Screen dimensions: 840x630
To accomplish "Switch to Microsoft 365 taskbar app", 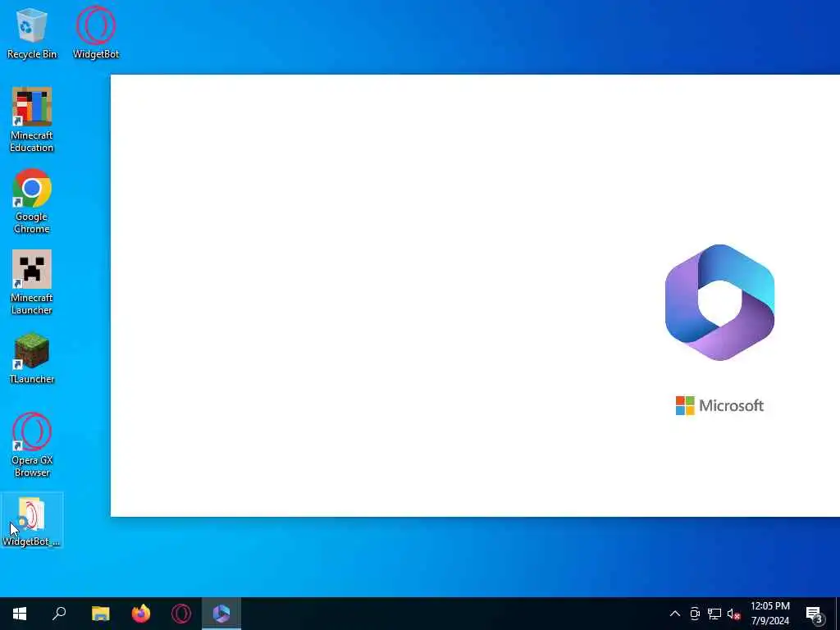I will (221, 614).
